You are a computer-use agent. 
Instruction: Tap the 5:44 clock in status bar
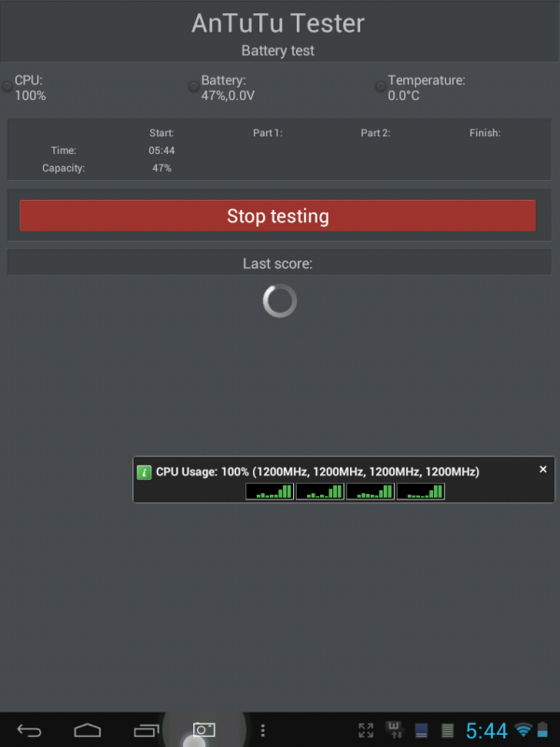tap(486, 730)
